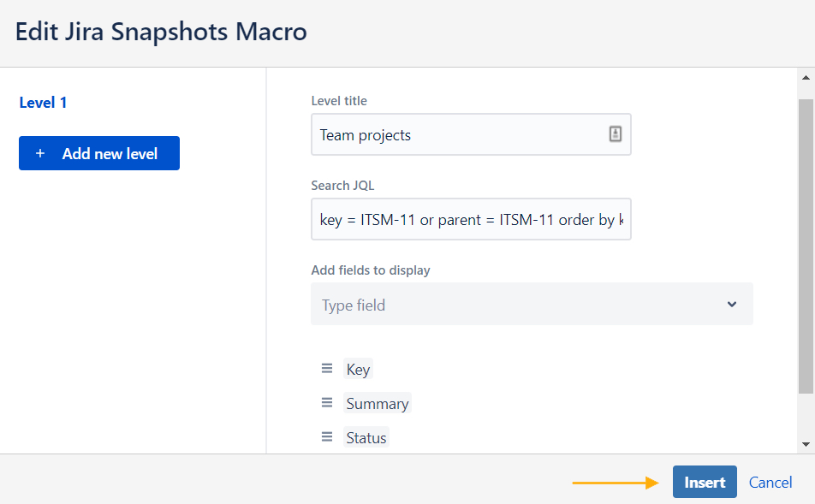The image size is (815, 504).
Task: Click the contact icon in Level title field
Action: point(616,134)
